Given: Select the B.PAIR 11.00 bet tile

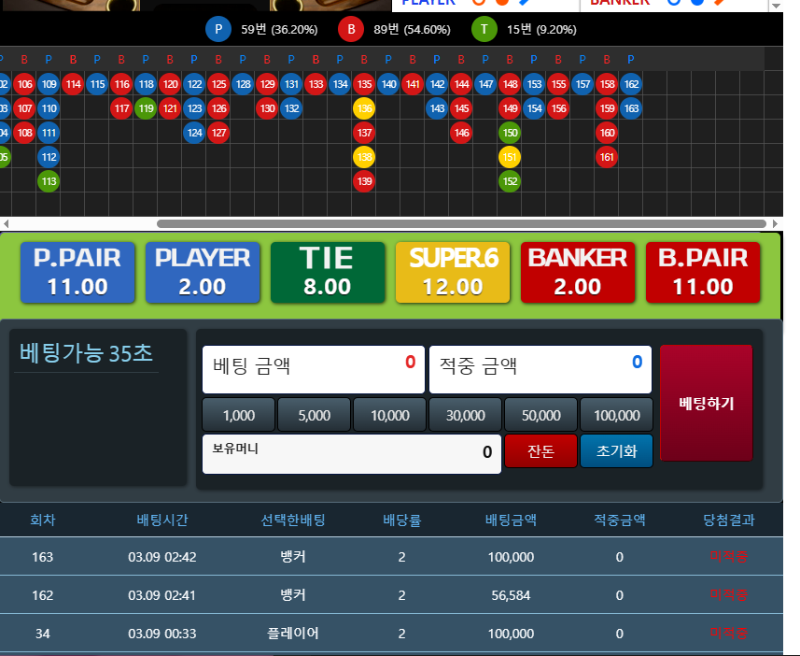Looking at the screenshot, I should (703, 272).
